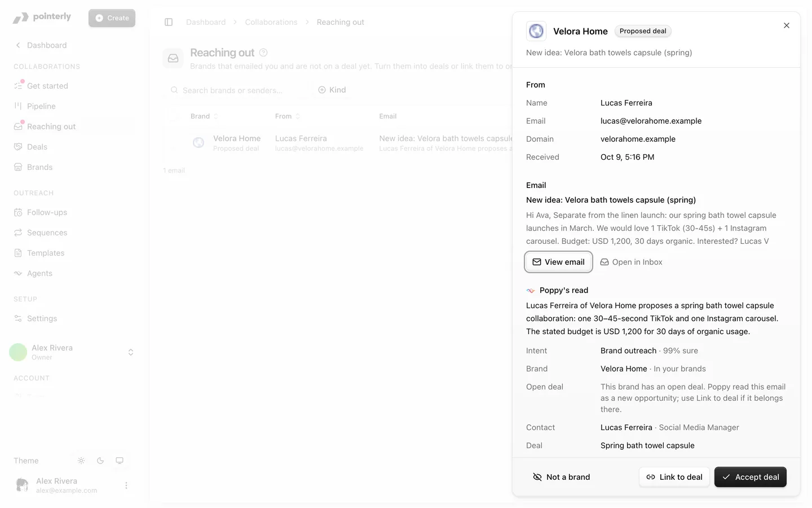
Task: Click the Lucas Ferreira contact value
Action: (x=626, y=427)
